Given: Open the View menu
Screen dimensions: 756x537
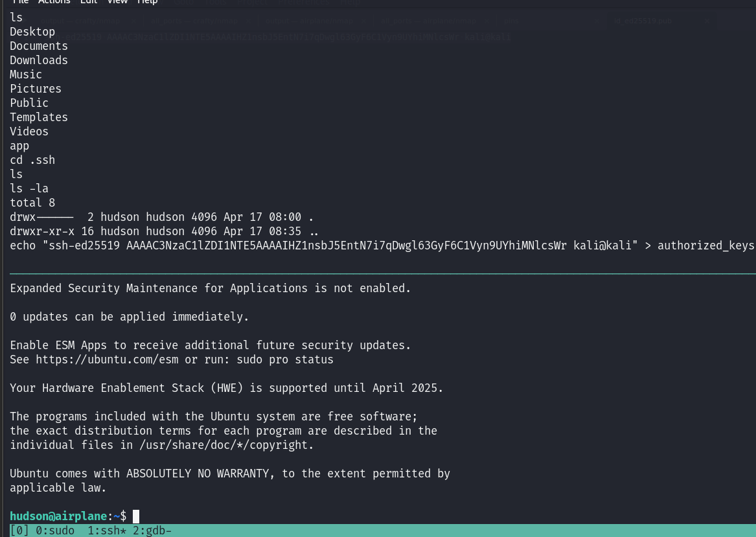Looking at the screenshot, I should [x=117, y=2].
